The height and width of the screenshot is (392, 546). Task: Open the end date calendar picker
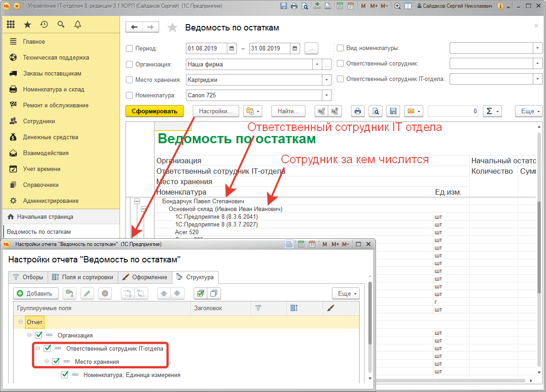295,48
